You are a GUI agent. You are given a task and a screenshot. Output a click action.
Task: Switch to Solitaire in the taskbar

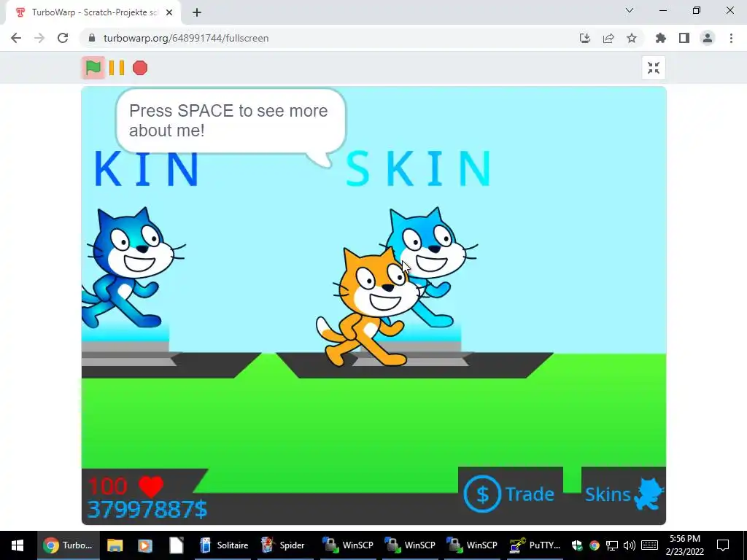pyautogui.click(x=224, y=545)
